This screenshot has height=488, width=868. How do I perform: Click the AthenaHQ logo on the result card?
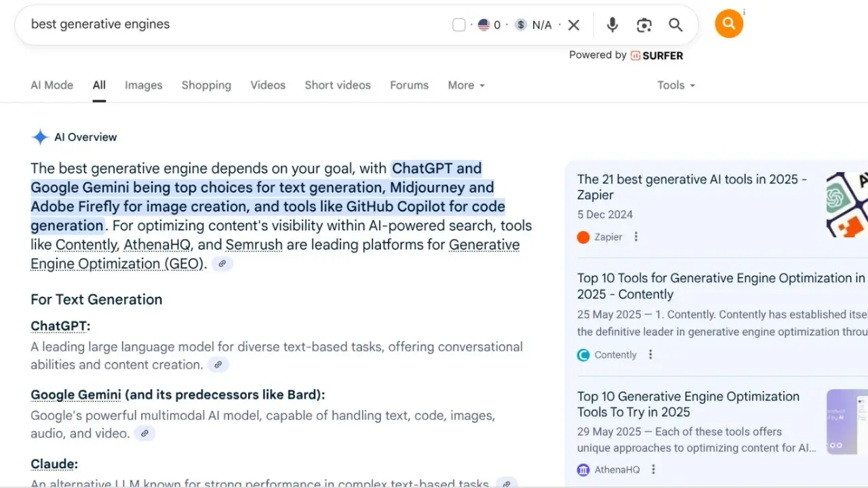pos(583,469)
